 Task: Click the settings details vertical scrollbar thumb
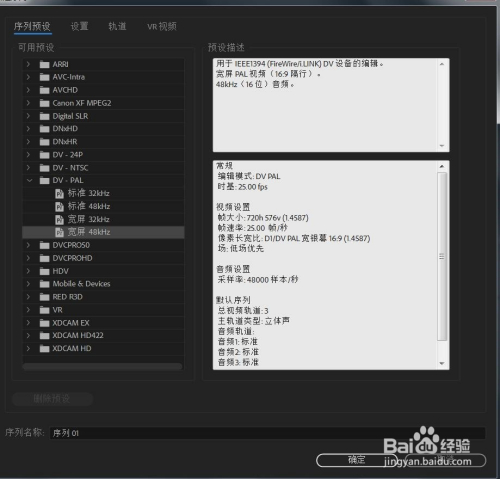pos(442,256)
